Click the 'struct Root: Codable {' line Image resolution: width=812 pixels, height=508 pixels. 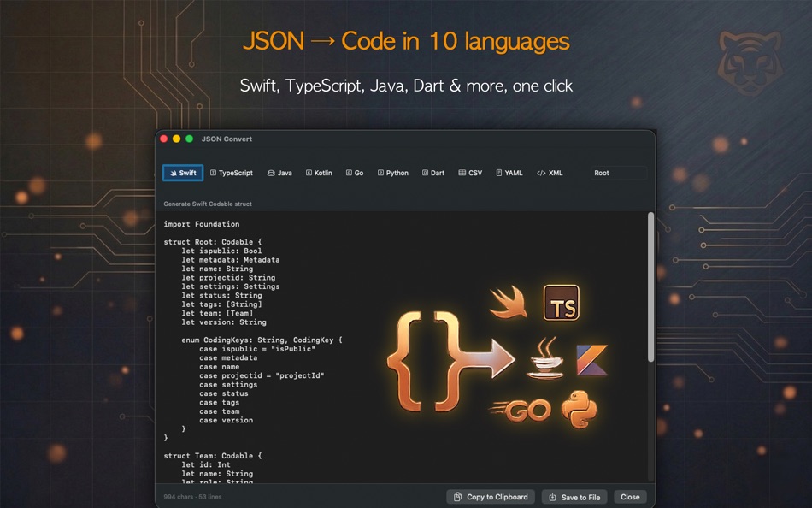[x=213, y=242]
